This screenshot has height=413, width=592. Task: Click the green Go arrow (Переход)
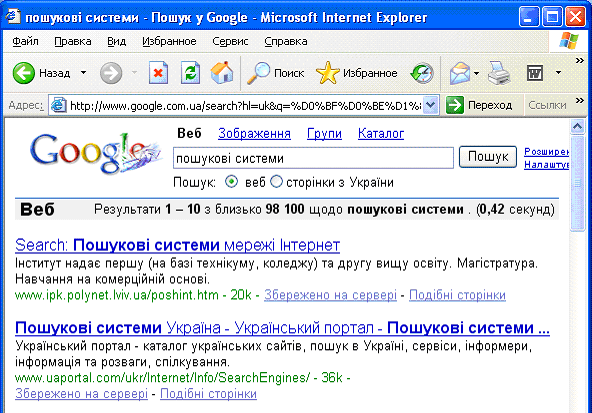[x=455, y=105]
